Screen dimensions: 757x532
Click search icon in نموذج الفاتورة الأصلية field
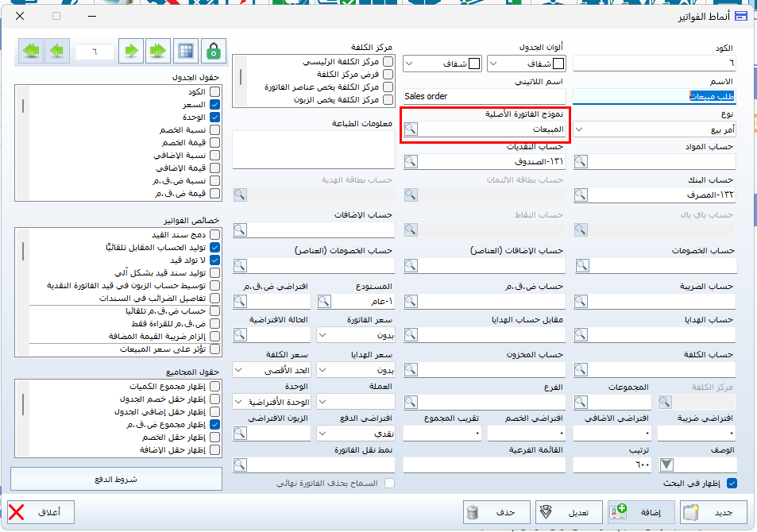411,129
